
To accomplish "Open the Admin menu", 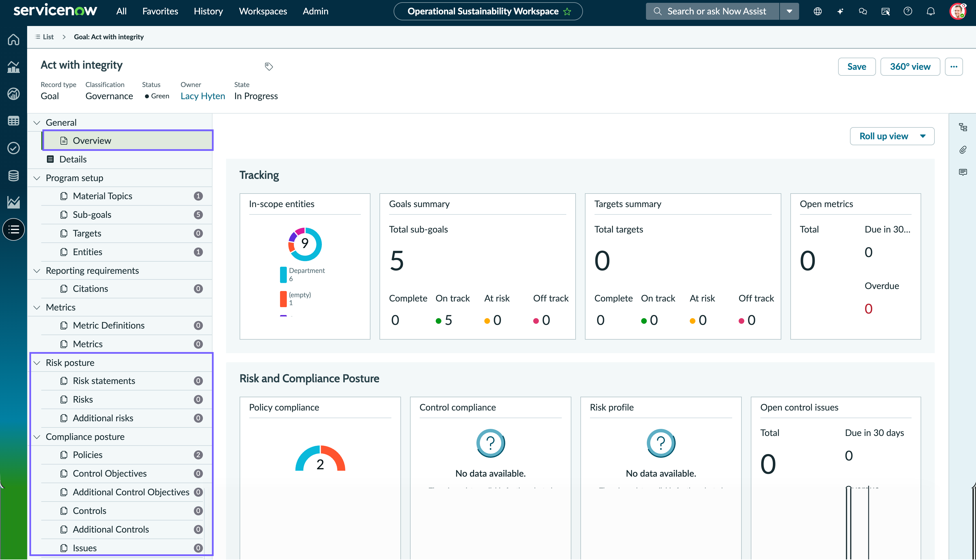I will pyautogui.click(x=315, y=11).
